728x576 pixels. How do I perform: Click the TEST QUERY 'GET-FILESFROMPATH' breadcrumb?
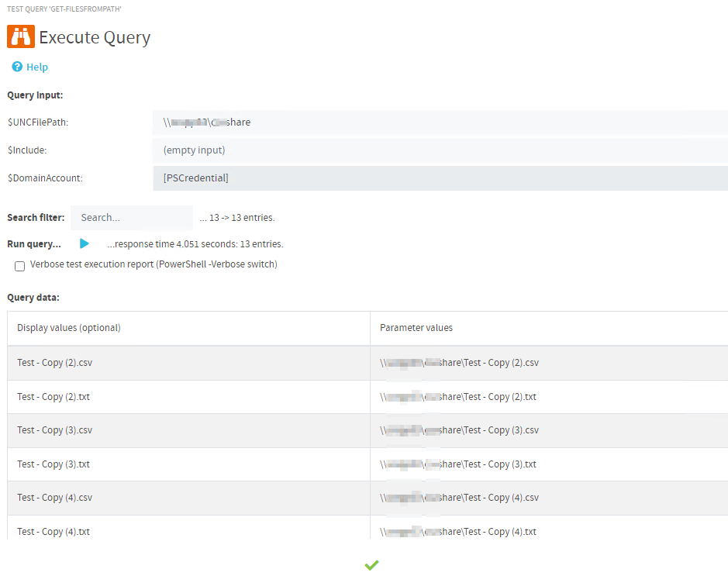point(64,9)
